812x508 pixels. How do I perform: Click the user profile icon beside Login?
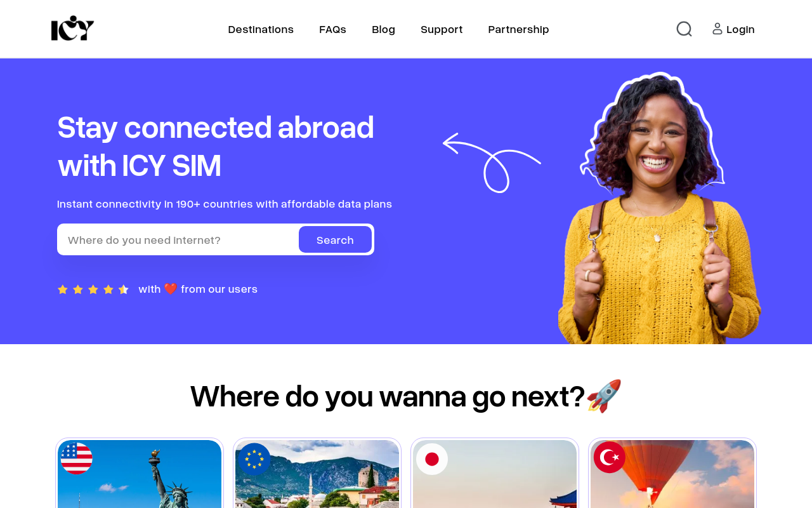click(717, 29)
